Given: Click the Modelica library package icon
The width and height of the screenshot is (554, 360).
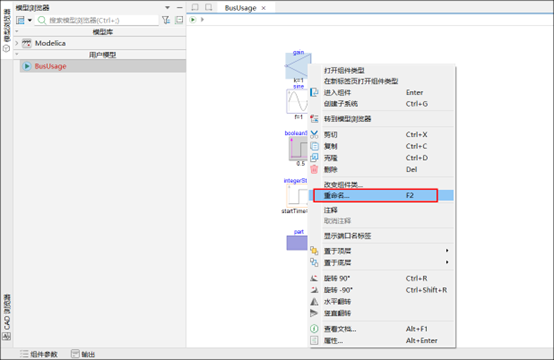Looking at the screenshot, I should [x=26, y=43].
